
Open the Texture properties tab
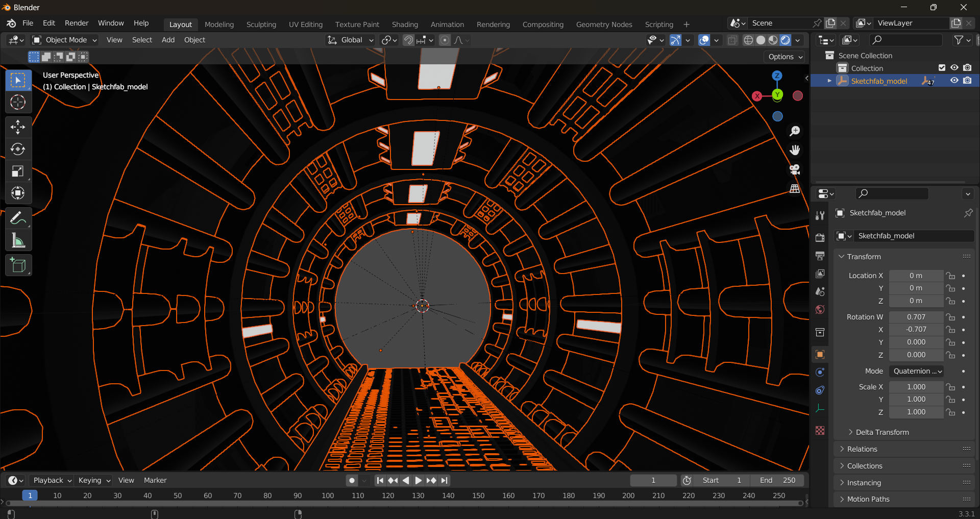(x=820, y=431)
